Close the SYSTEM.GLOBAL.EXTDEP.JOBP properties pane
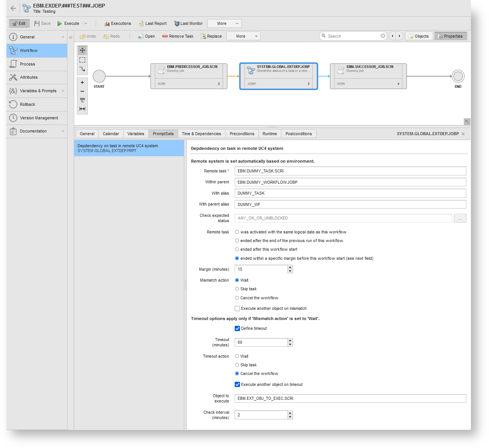Image resolution: width=489 pixels, height=448 pixels. tap(463, 134)
